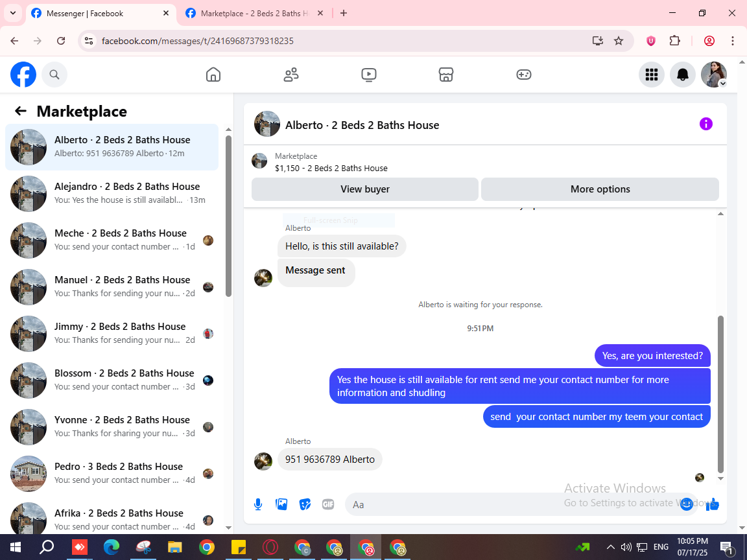Bookmark this page with the star icon
This screenshot has height=560, width=747.
tap(619, 41)
